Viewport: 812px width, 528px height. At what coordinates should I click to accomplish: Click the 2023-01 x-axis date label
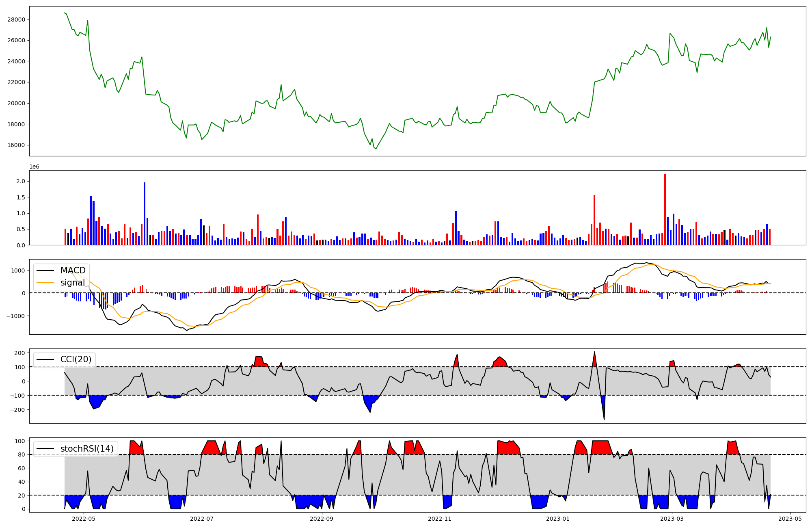558,519
